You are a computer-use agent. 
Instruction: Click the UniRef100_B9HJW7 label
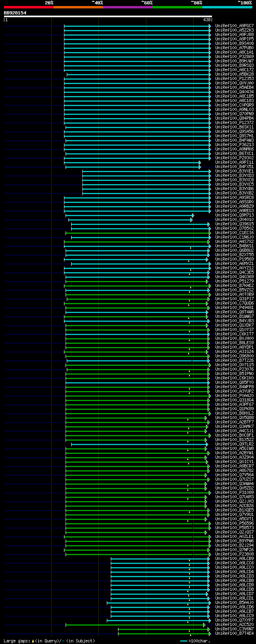coord(234,61)
